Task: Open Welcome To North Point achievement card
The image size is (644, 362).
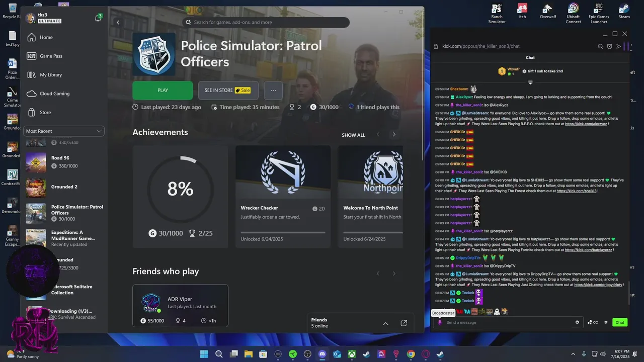Action: click(370, 197)
